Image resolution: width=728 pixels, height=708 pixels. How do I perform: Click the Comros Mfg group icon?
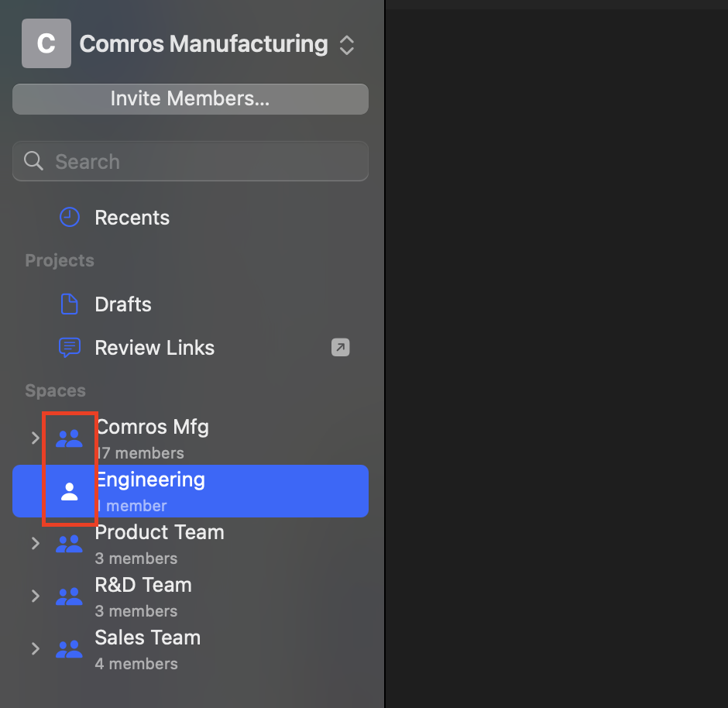(x=69, y=438)
